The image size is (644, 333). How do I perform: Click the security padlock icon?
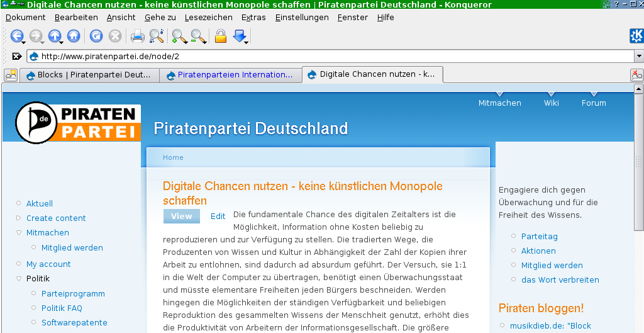click(220, 37)
